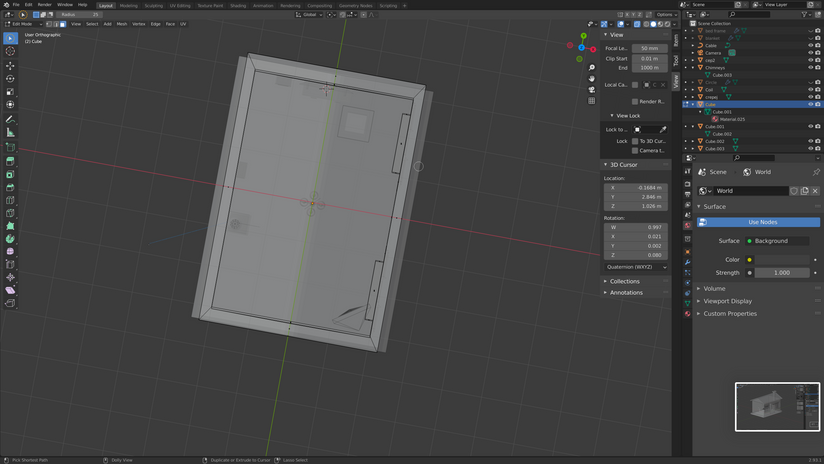Collapse the View panel in sidebar
The image size is (824, 464).
click(x=616, y=35)
